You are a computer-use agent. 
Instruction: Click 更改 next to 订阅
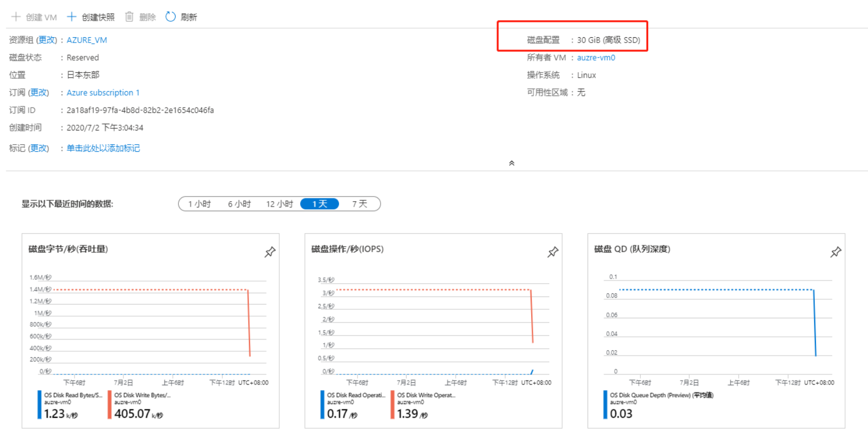tap(38, 93)
